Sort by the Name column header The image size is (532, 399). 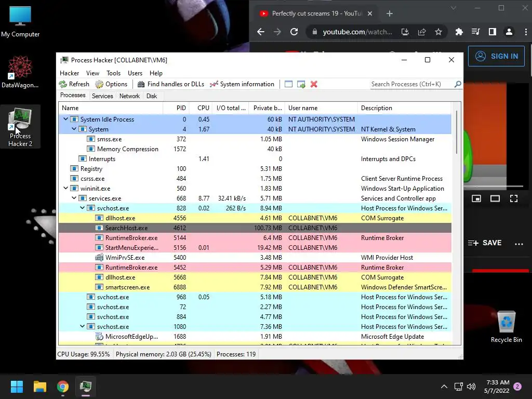coord(111,108)
